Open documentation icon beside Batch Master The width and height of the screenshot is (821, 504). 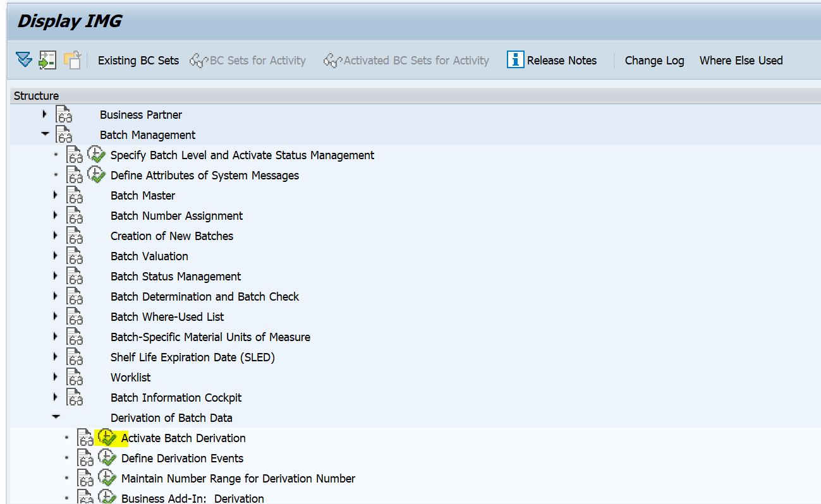coord(75,195)
